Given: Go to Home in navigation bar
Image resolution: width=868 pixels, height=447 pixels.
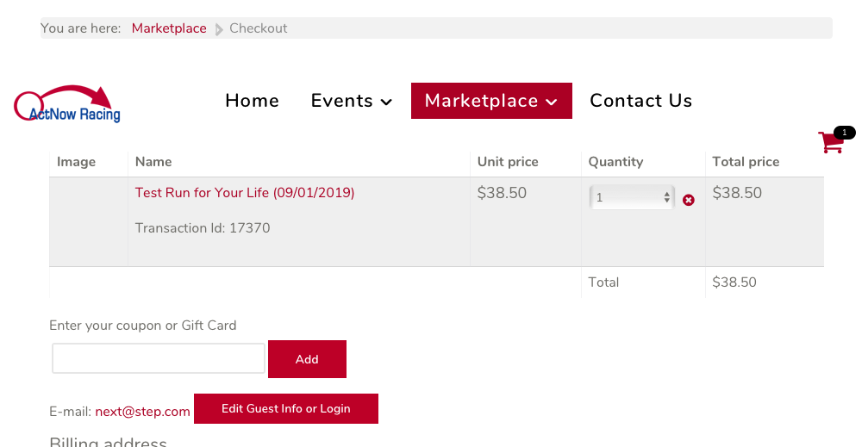Looking at the screenshot, I should tap(252, 101).
